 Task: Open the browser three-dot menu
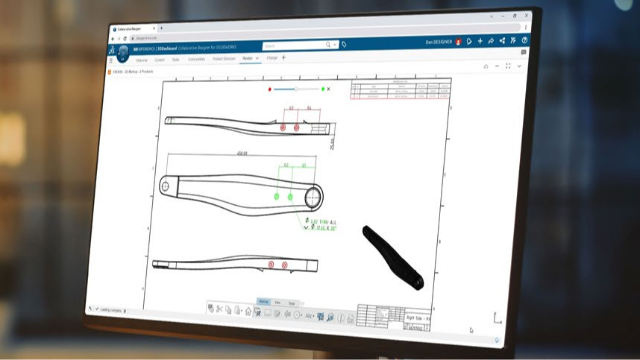point(526,27)
